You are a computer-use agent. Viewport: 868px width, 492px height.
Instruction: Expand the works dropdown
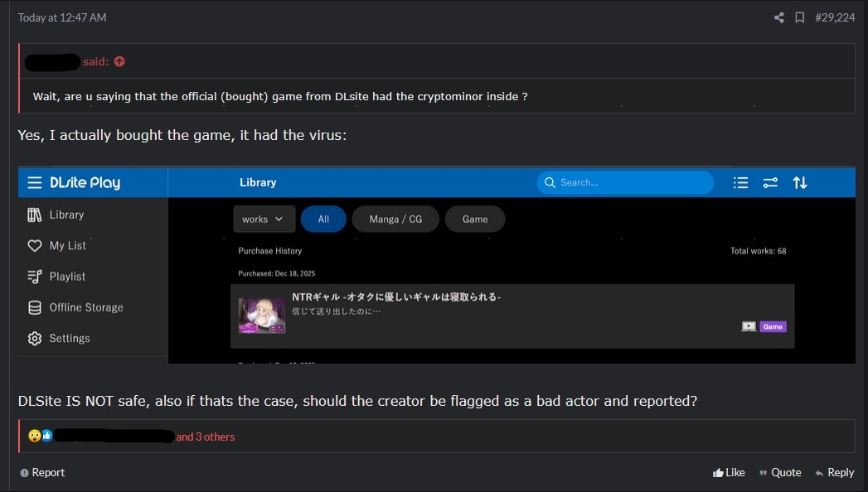click(x=264, y=219)
